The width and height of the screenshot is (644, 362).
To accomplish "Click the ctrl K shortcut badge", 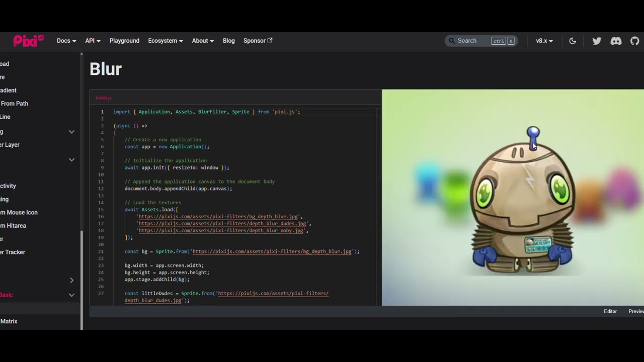I will click(x=504, y=41).
